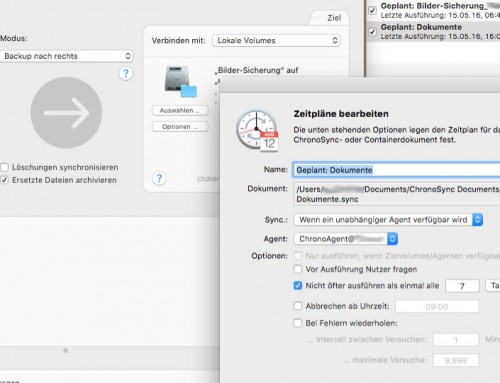The image size is (500, 383).
Task: Click the interval field showing 7
Action: [x=462, y=286]
